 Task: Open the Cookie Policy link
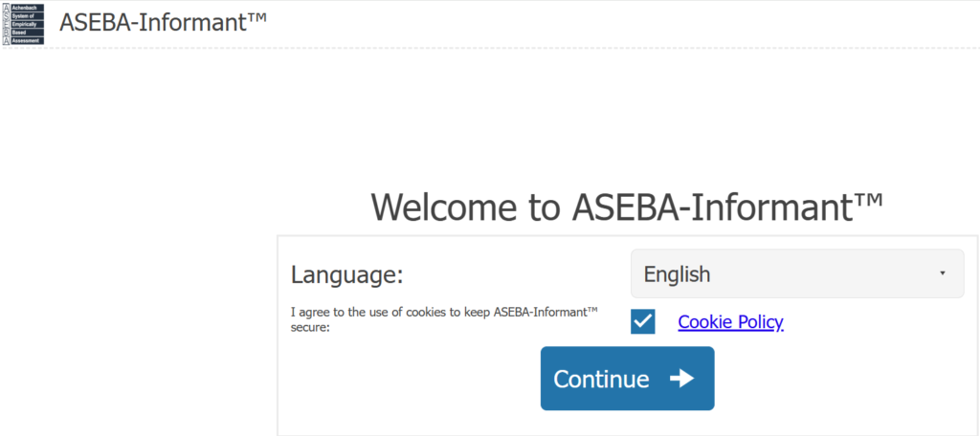730,322
